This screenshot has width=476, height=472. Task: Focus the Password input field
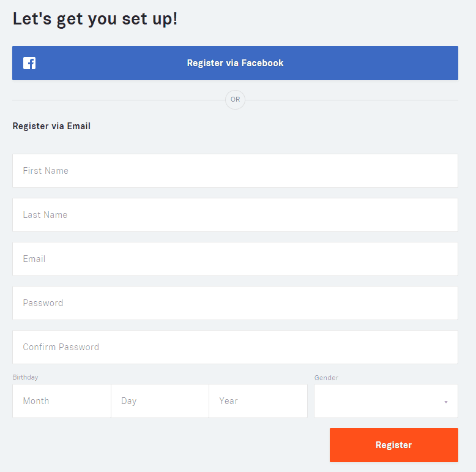point(235,303)
